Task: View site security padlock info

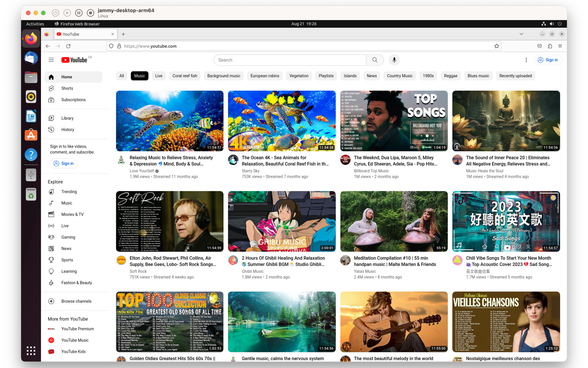Action: [119, 46]
